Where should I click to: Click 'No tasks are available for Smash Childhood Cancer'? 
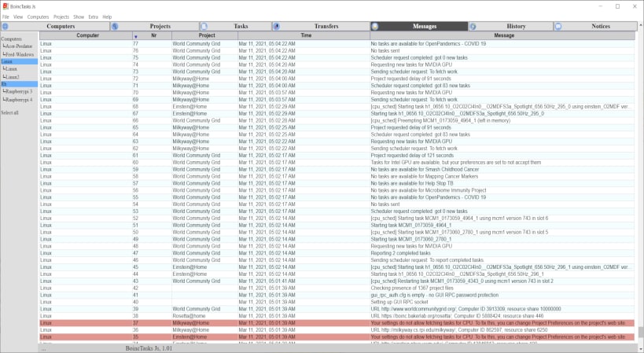pyautogui.click(x=425, y=170)
